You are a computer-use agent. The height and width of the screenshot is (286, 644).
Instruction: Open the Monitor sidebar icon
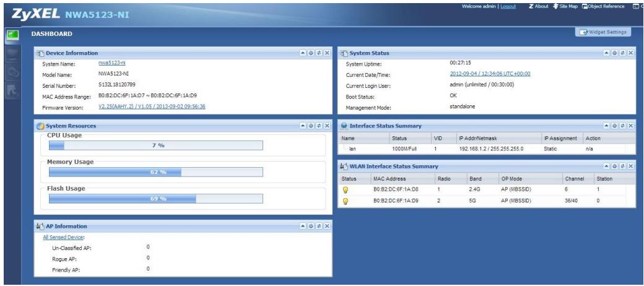(x=12, y=54)
